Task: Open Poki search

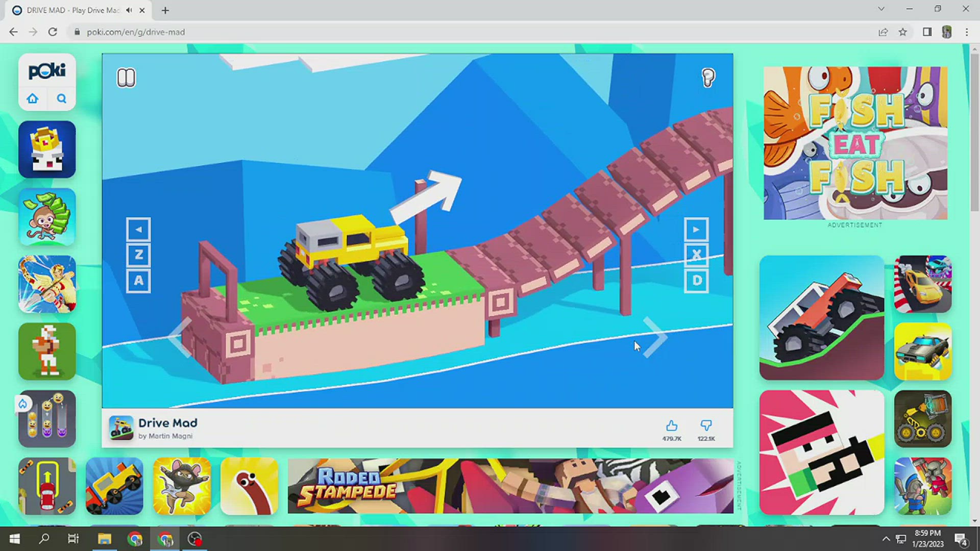Action: click(61, 98)
